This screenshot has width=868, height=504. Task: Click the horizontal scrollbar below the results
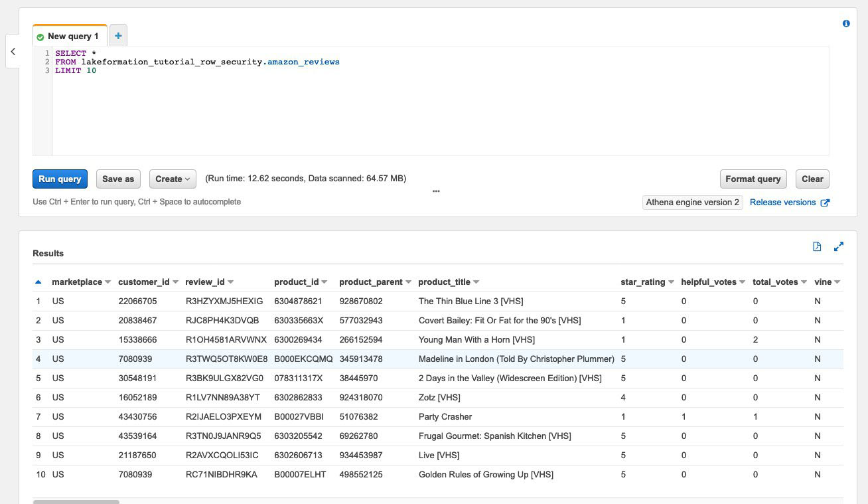point(75,501)
